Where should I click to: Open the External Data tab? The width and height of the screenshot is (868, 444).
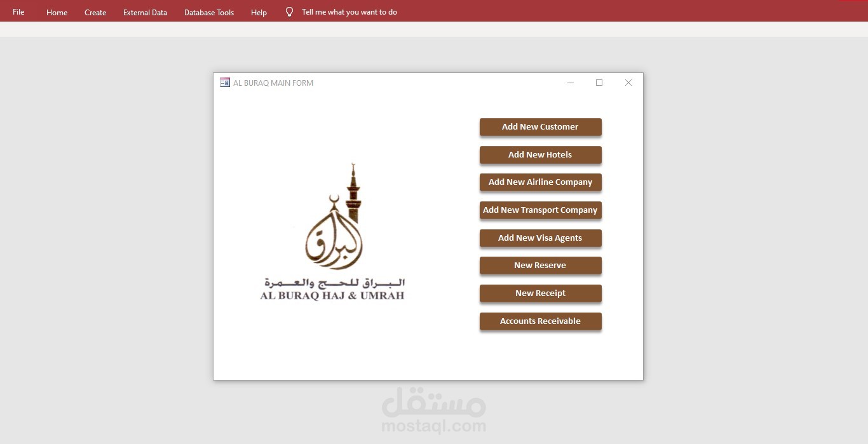(x=145, y=11)
